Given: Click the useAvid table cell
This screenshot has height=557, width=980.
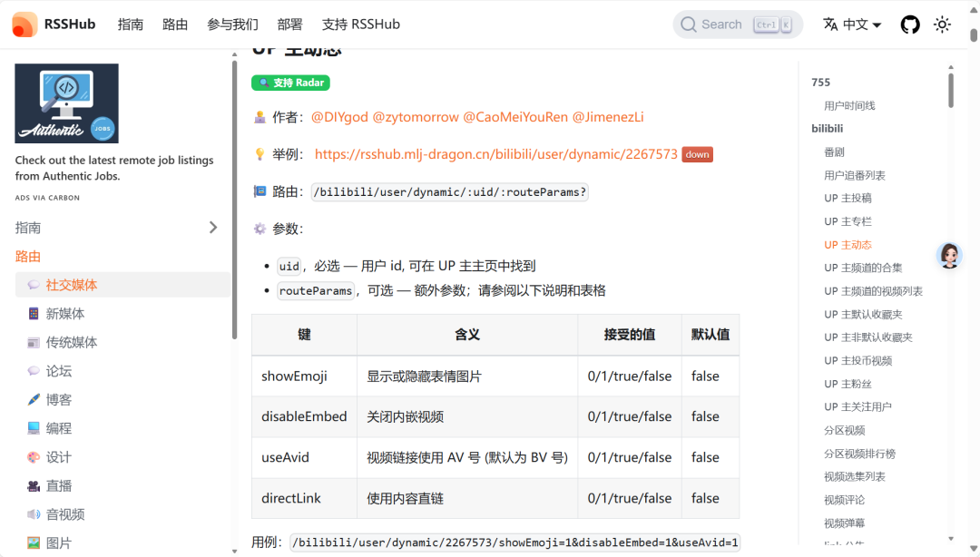Looking at the screenshot, I should pyautogui.click(x=304, y=457).
